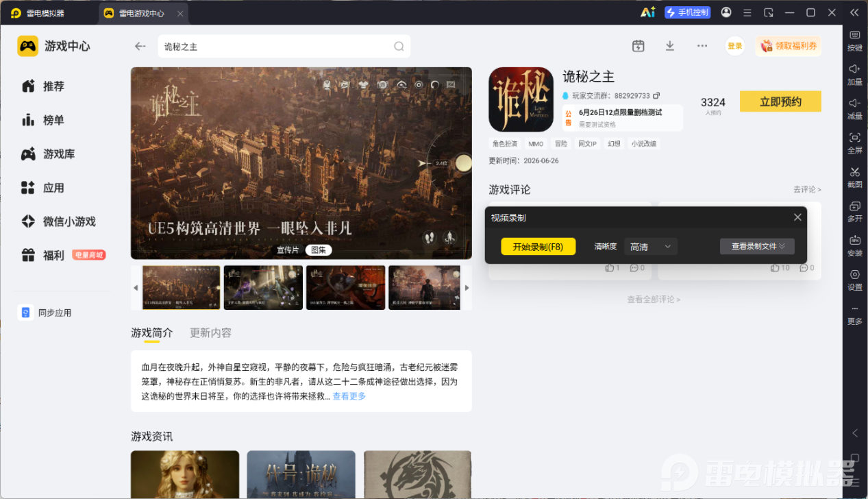Open 推荐 in the left navigation
The image size is (868, 499).
coord(42,86)
